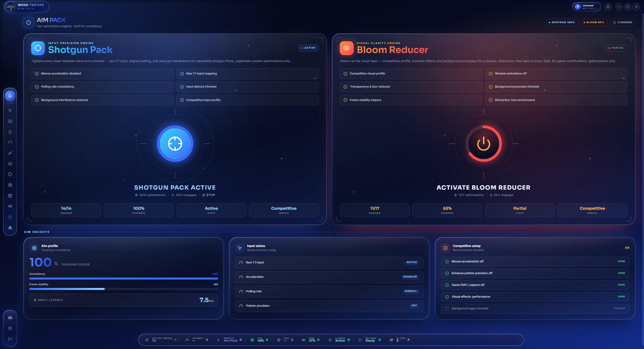Select the Bloom 65% header pill

coord(594,22)
